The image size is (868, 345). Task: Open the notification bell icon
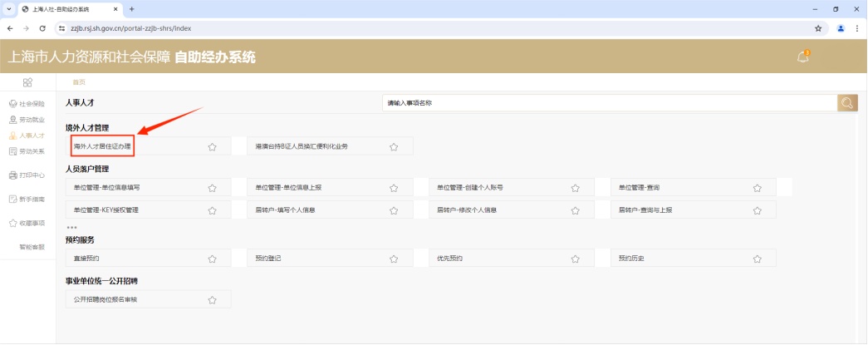[802, 57]
